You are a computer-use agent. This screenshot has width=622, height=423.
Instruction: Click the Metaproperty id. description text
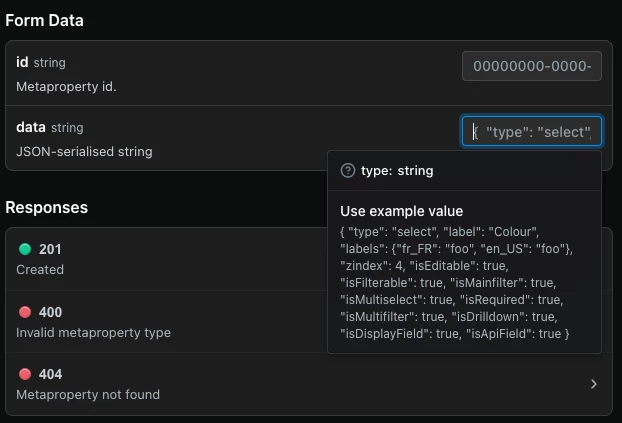66,87
